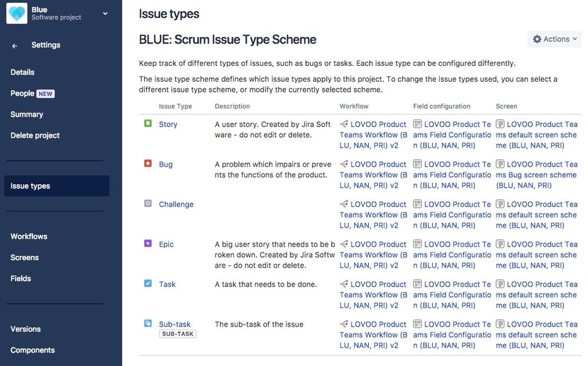Click screen scheme icon in Task row
Viewport: 588px width, 366px height.
point(500,284)
